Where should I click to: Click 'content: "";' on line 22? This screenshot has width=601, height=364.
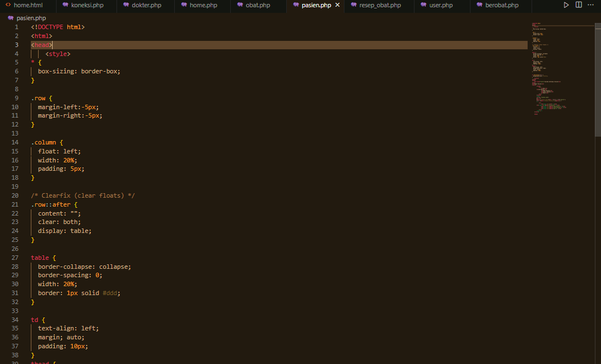59,213
